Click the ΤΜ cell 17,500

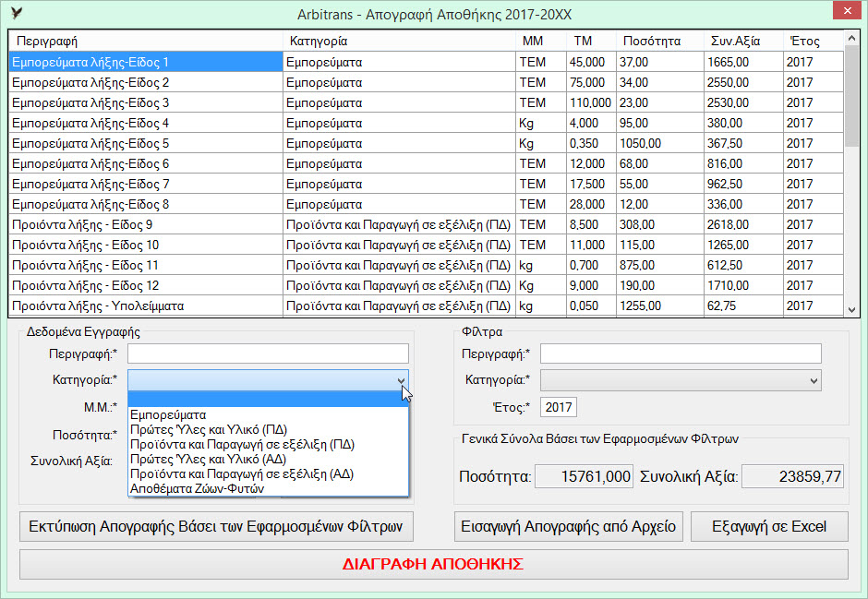[x=591, y=185]
